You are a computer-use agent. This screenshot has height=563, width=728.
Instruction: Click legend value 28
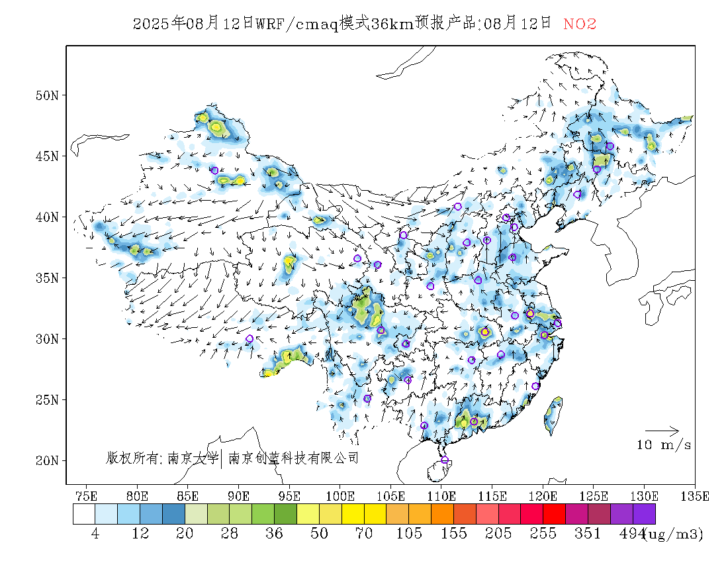pos(230,533)
